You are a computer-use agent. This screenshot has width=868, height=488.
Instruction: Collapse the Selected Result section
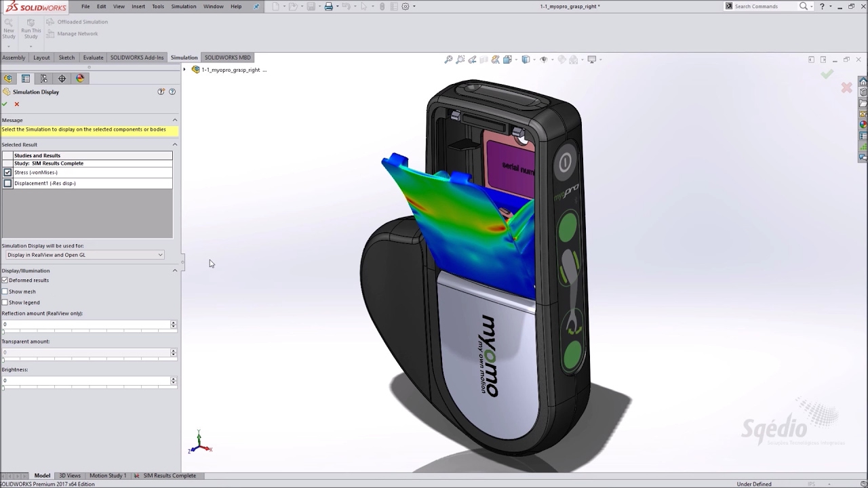(x=174, y=144)
